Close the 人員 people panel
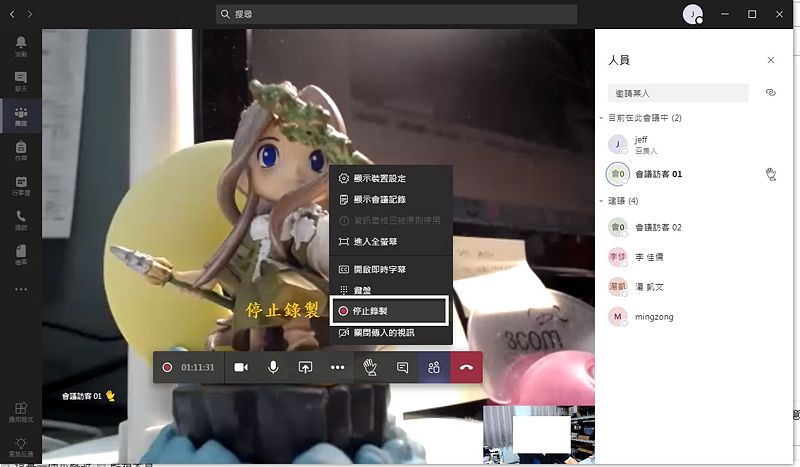The width and height of the screenshot is (800, 467). (x=770, y=60)
